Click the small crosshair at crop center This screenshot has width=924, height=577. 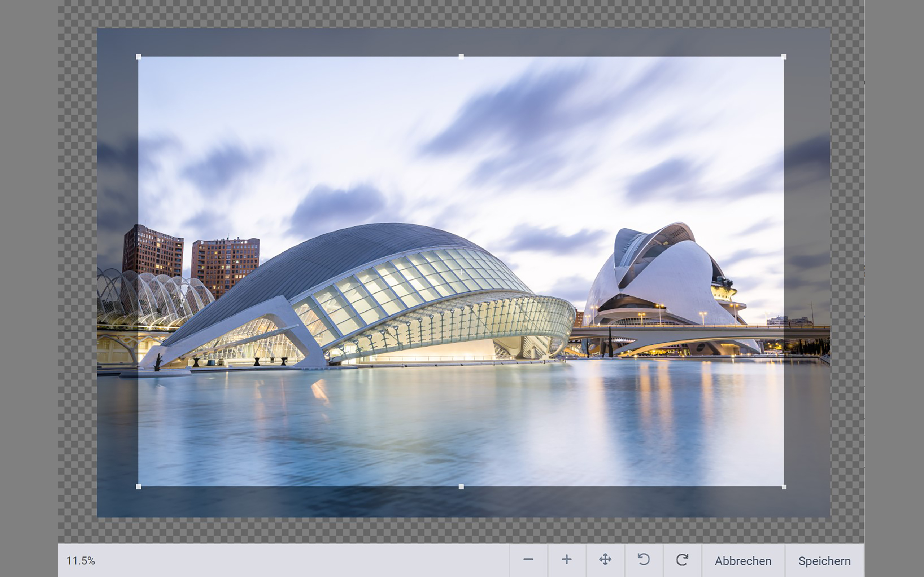point(461,272)
